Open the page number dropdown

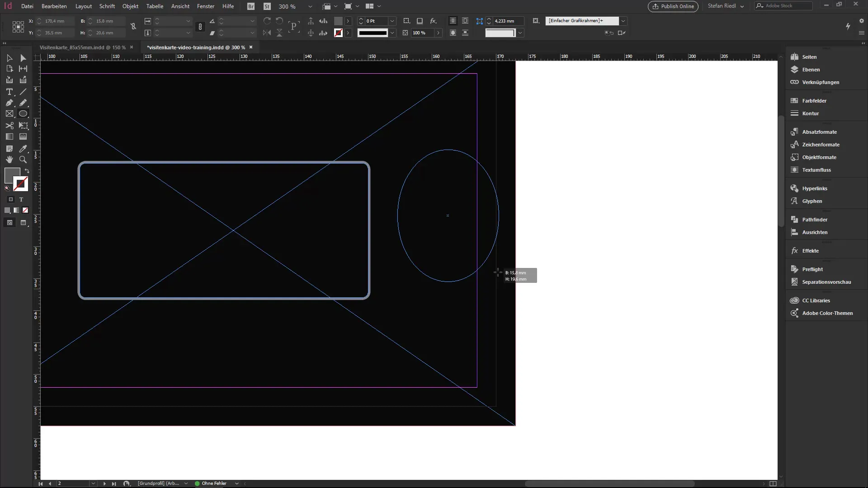[93, 483]
